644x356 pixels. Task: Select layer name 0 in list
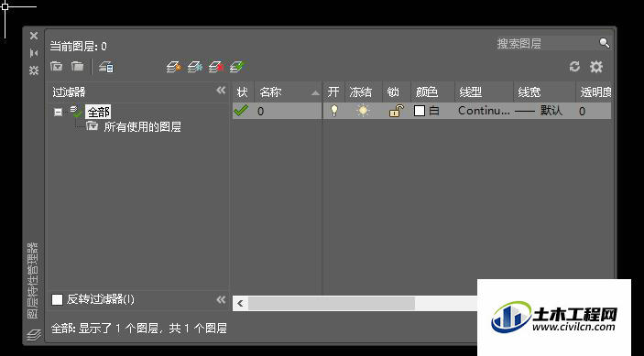(x=261, y=111)
